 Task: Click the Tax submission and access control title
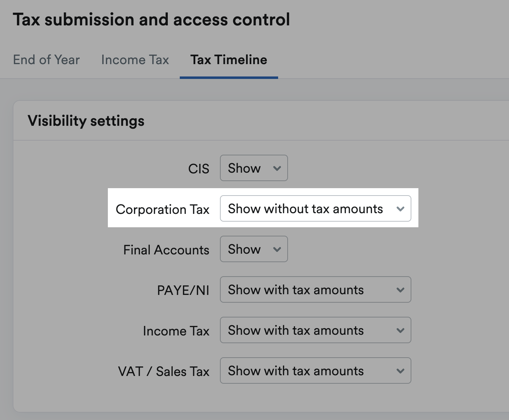click(152, 19)
